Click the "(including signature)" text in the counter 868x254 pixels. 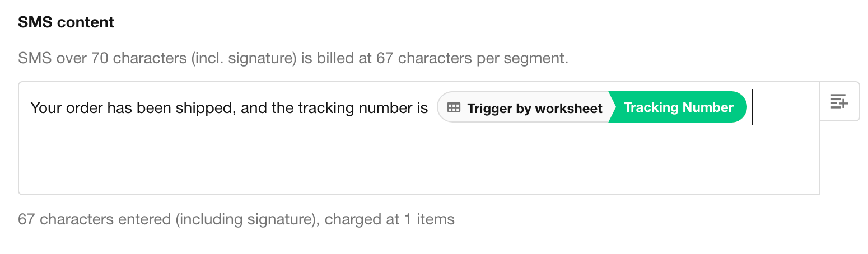click(x=246, y=219)
